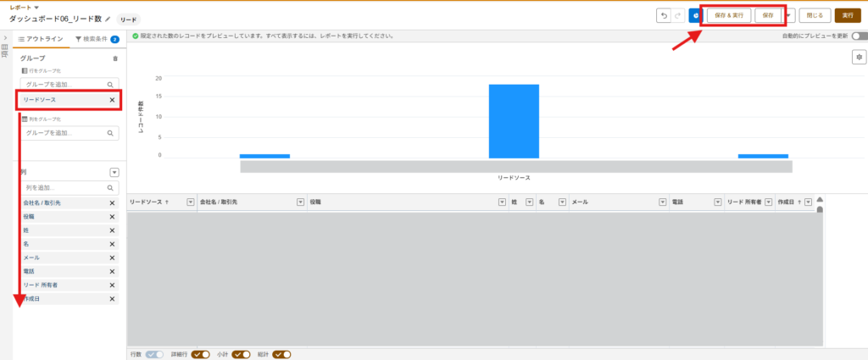Toggle the 小計 switch

(x=241, y=354)
